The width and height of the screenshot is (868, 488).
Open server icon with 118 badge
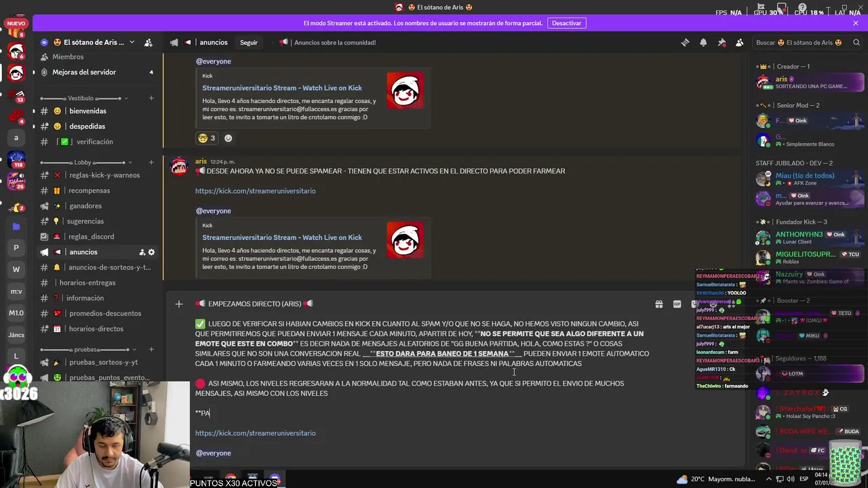(x=16, y=159)
